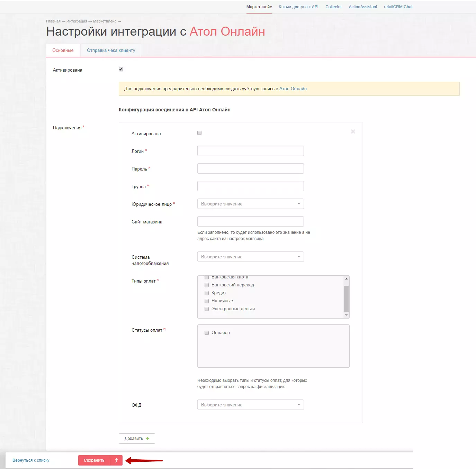Open Ключи доступа к API menu item

point(298,7)
